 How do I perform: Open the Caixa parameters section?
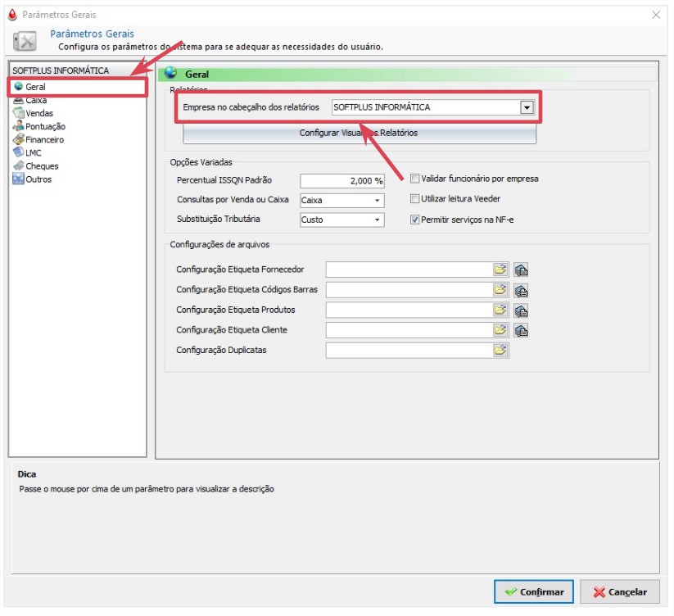36,100
